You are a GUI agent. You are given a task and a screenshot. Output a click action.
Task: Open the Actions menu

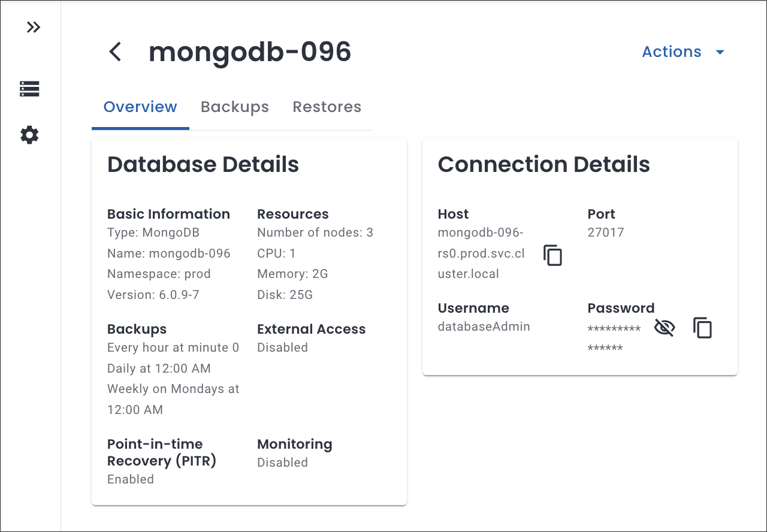671,52
